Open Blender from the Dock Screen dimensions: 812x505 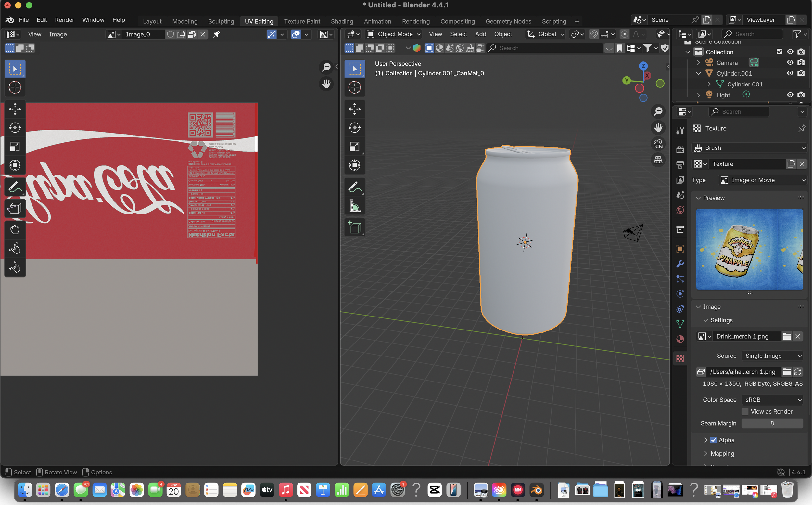pos(536,490)
